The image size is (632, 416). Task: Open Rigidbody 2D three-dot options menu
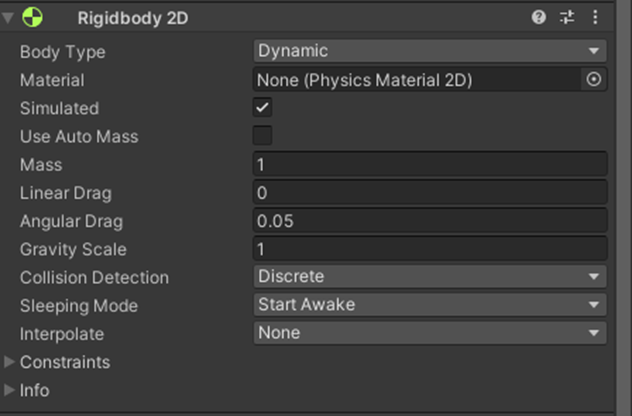pyautogui.click(x=595, y=17)
